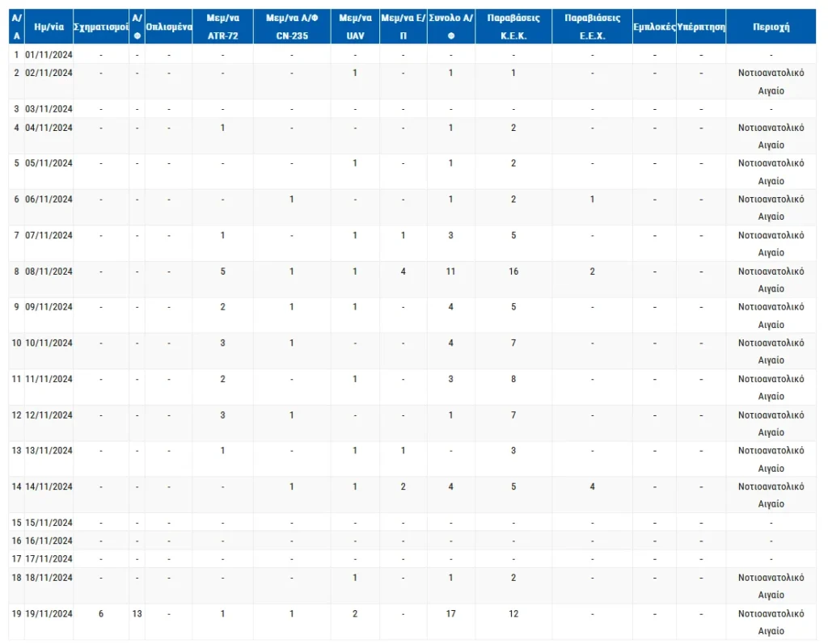Select value "6" in the 19/11/2024 row
The width and height of the screenshot is (828, 644).
[101, 613]
